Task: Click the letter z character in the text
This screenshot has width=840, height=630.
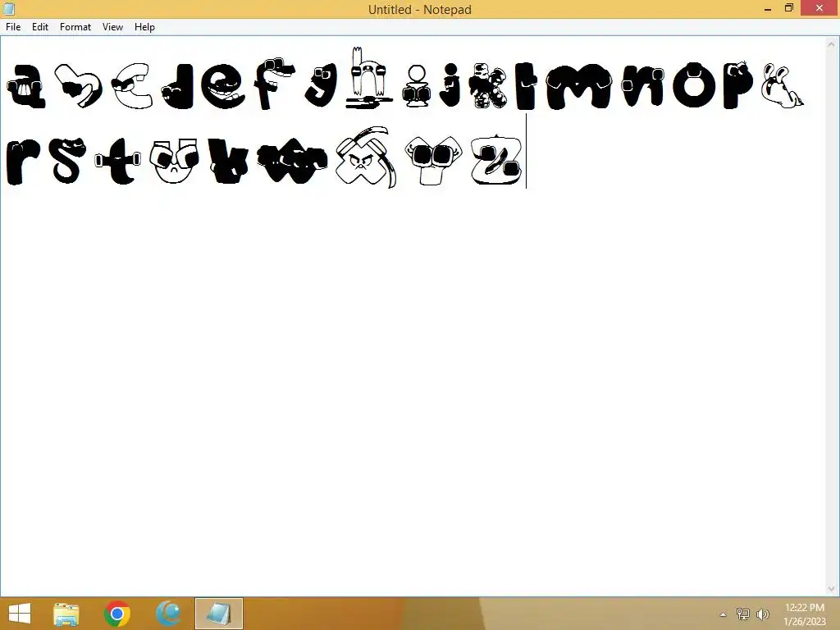Action: click(496, 160)
